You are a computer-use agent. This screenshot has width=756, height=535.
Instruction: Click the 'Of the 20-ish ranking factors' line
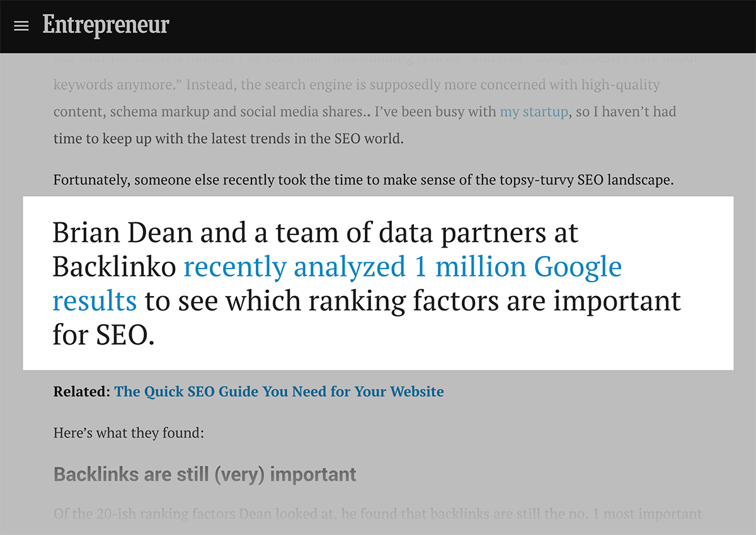click(378, 514)
